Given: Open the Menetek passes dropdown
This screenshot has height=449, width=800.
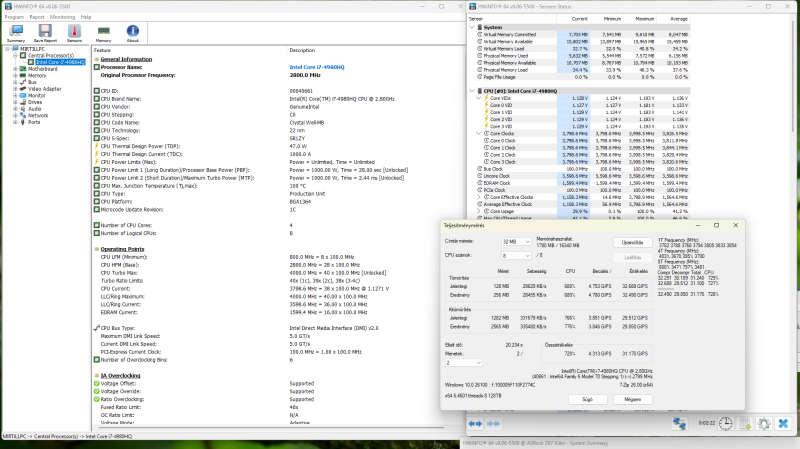Looking at the screenshot, I should click(464, 363).
